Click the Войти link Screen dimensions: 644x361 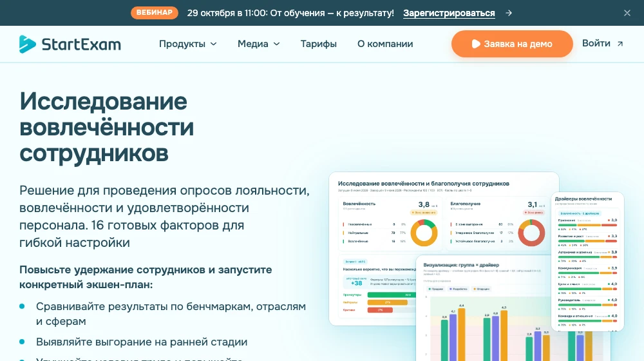[596, 44]
